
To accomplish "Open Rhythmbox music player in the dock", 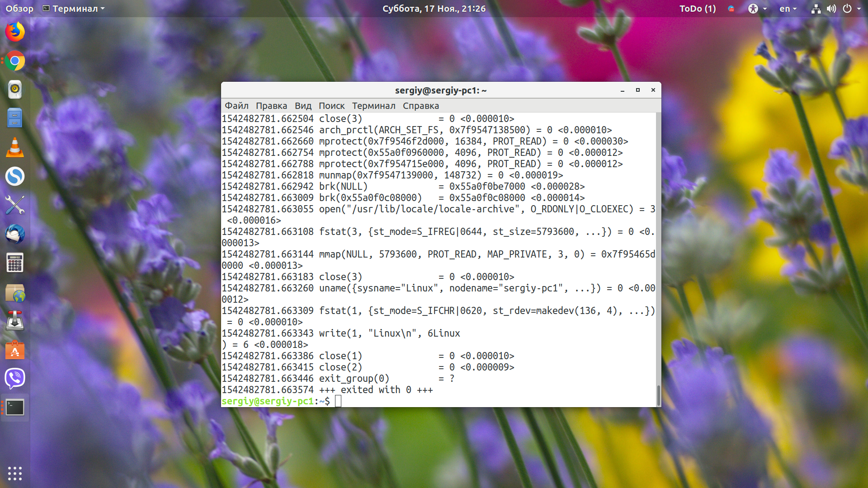I will tap(15, 89).
